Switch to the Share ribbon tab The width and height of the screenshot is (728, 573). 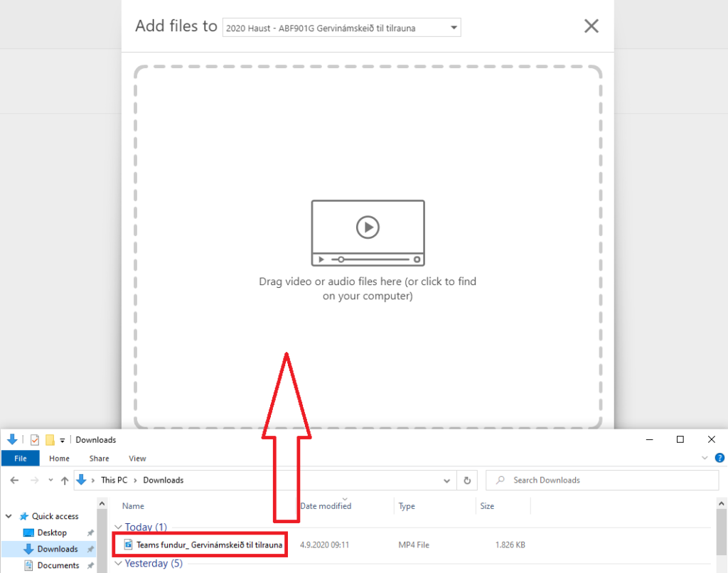99,459
